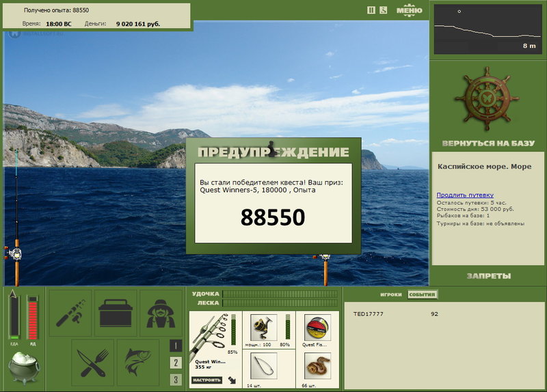This screenshot has height=392, width=547.
Task: Click score 92 next to TED17777
Action: (434, 313)
